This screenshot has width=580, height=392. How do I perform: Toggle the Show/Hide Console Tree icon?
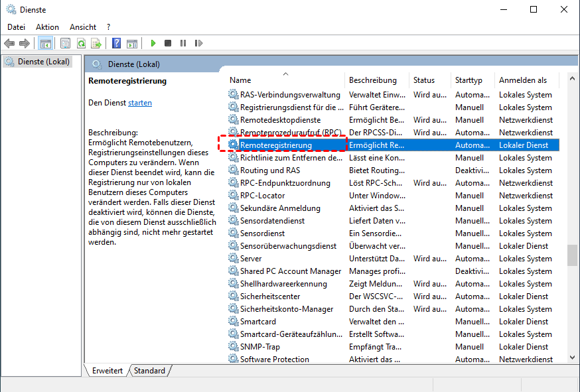tap(46, 43)
